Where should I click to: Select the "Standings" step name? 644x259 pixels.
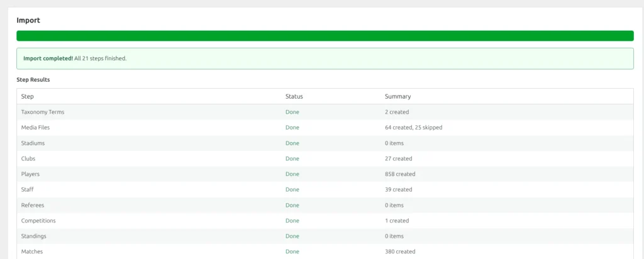pyautogui.click(x=34, y=236)
